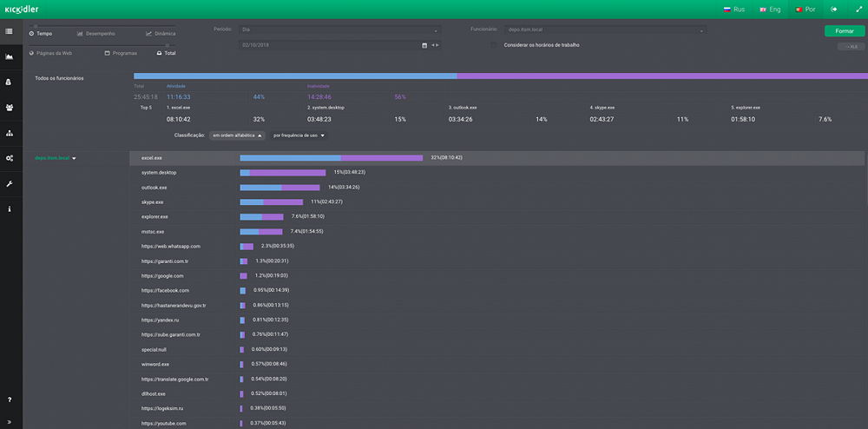Click the Kickidler logo
The width and height of the screenshot is (868, 429).
pyautogui.click(x=22, y=10)
